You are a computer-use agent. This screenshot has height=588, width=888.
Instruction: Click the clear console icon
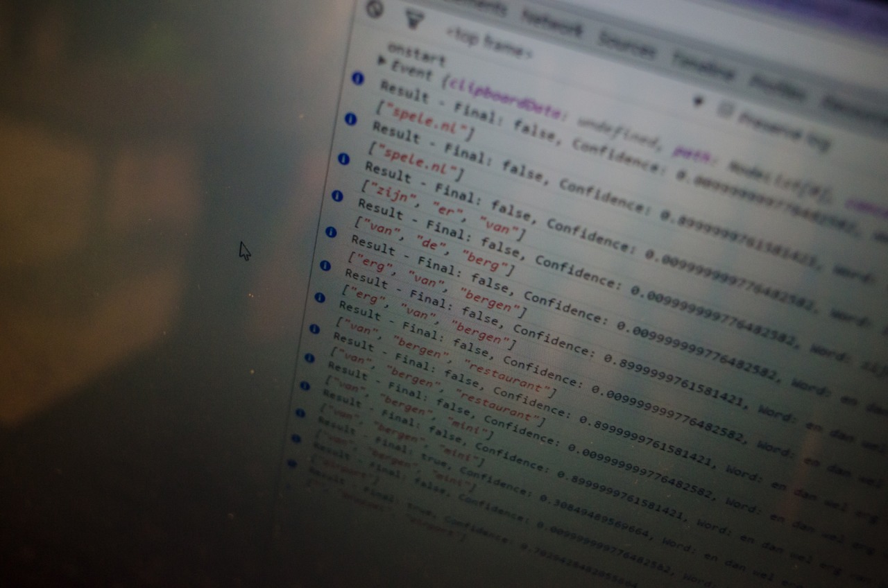(x=375, y=9)
